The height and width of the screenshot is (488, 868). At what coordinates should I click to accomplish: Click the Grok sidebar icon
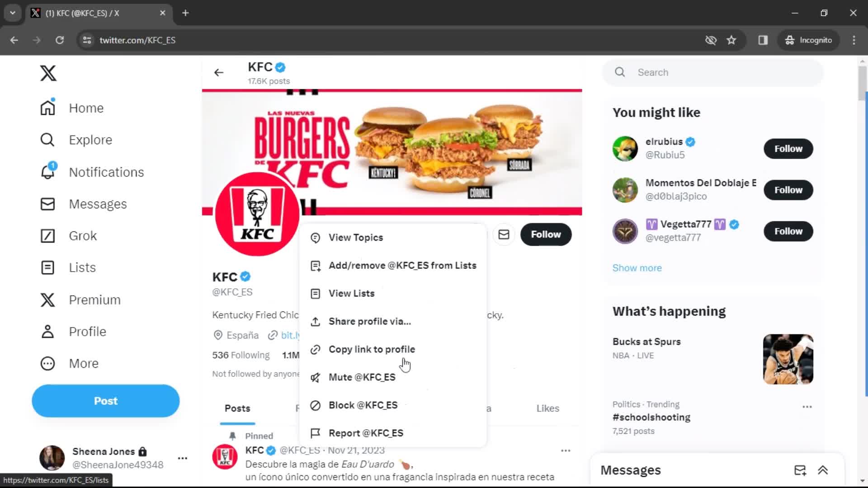(x=47, y=235)
